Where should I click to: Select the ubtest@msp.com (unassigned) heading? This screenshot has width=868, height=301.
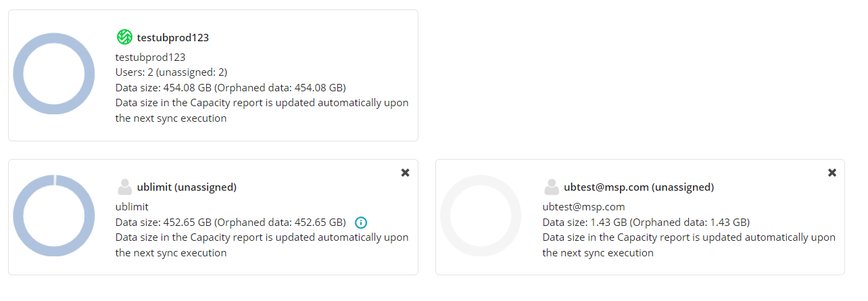point(639,187)
